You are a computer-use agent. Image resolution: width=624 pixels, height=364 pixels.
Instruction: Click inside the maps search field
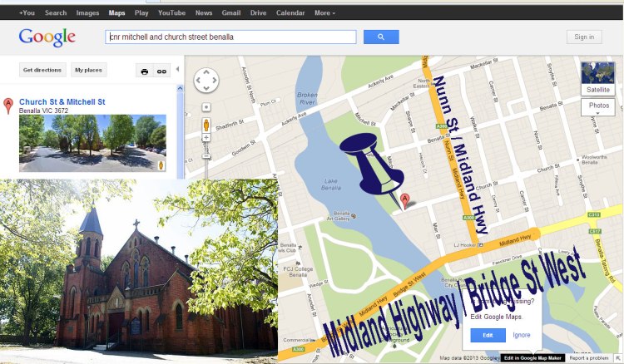click(230, 37)
